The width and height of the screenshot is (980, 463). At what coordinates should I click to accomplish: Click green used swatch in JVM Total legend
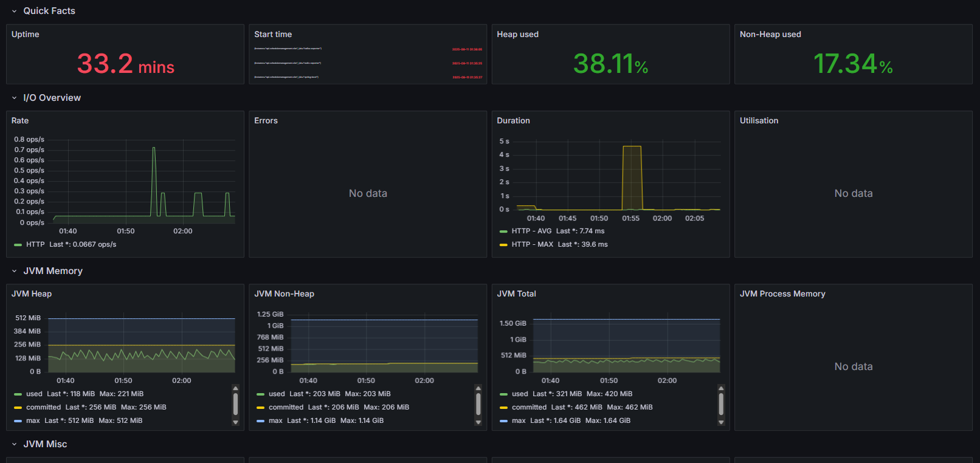[503, 394]
